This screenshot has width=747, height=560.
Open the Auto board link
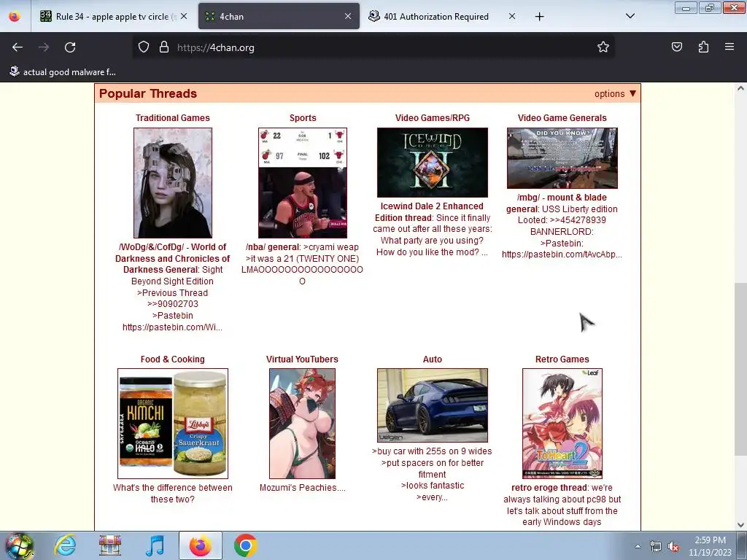pyautogui.click(x=432, y=359)
